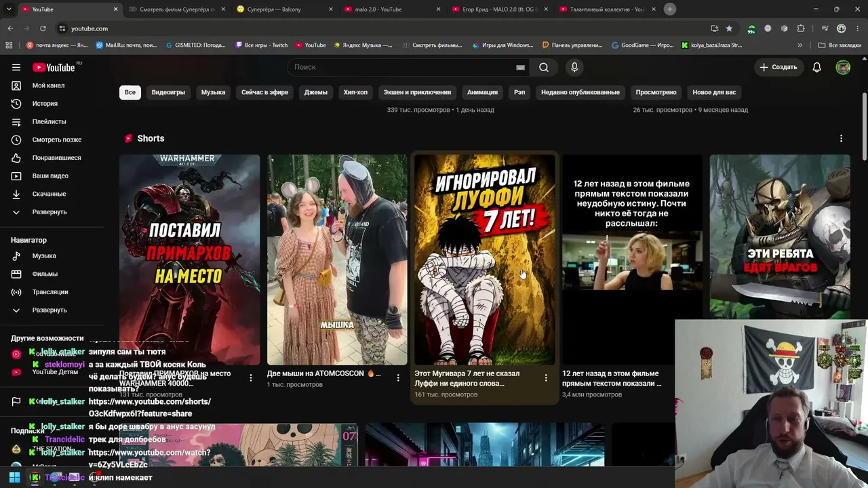Reload the page in the browser
Screen dimensions: 868x488
43,28
